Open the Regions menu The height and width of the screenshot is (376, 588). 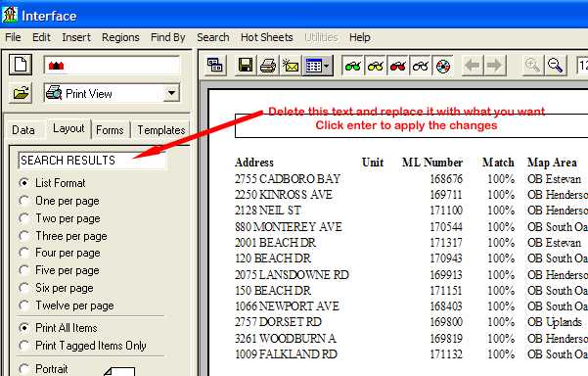click(x=120, y=37)
